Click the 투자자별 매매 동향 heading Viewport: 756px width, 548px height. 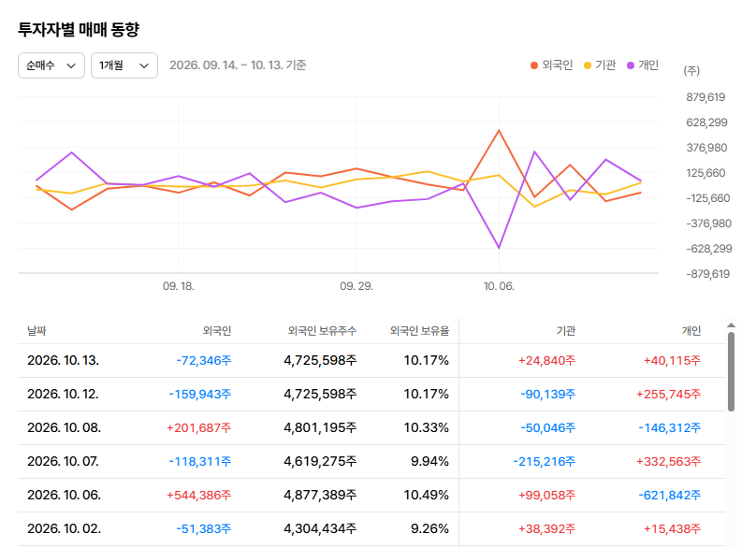79,29
